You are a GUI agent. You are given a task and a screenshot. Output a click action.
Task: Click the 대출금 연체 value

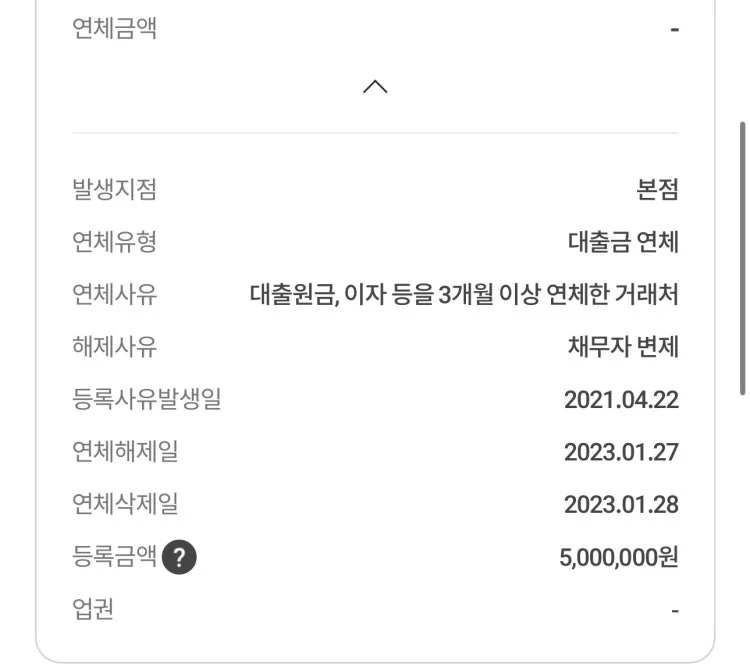click(623, 242)
